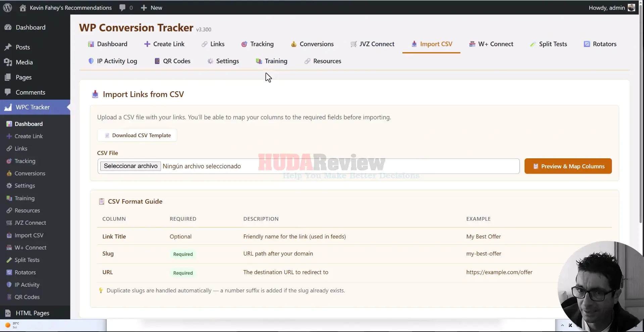Click the cart icon beside JVZ Connect tab

click(353, 44)
